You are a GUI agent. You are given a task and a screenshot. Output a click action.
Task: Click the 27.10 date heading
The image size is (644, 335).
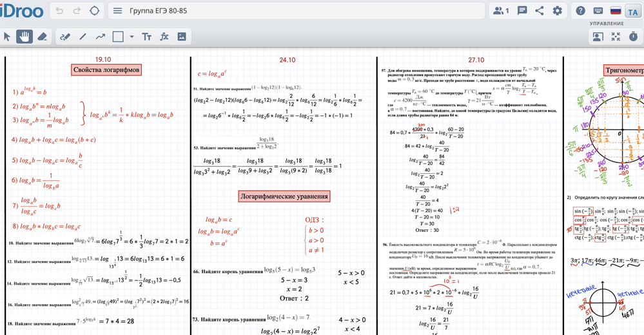[x=476, y=60]
